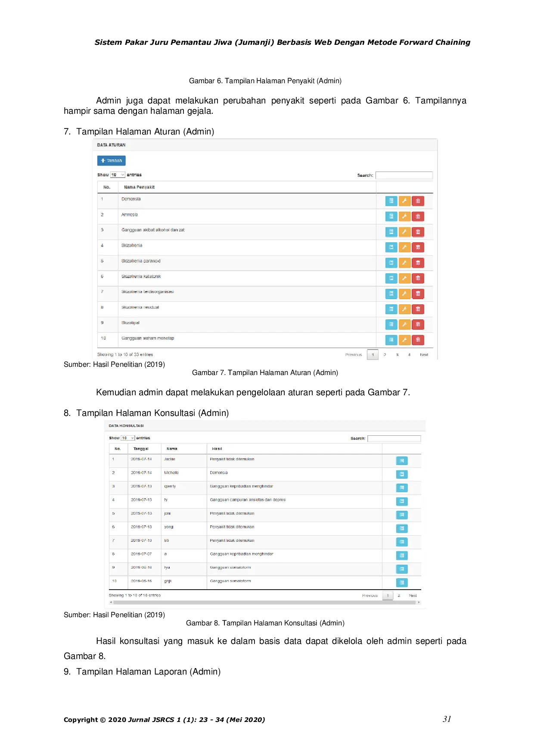Open detail for Michelle consultation

(401, 475)
